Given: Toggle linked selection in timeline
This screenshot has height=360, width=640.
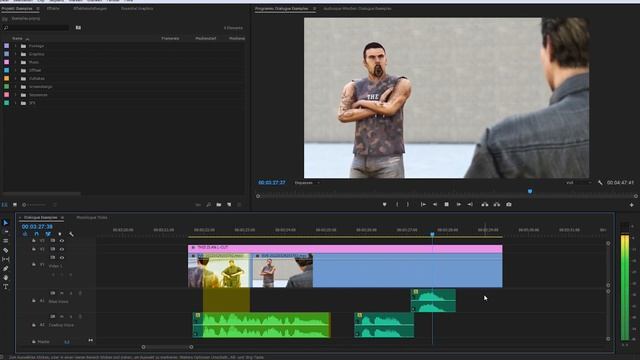Looking at the screenshot, I should tap(48, 234).
